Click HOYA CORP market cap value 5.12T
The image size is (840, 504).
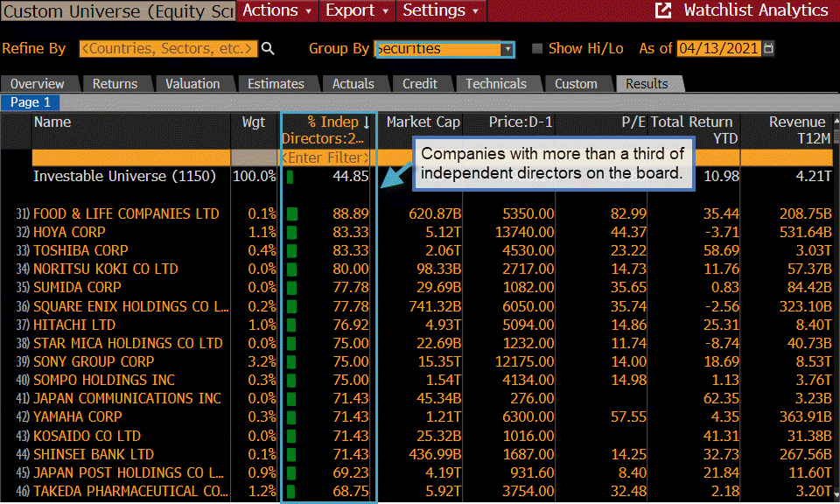tap(443, 233)
